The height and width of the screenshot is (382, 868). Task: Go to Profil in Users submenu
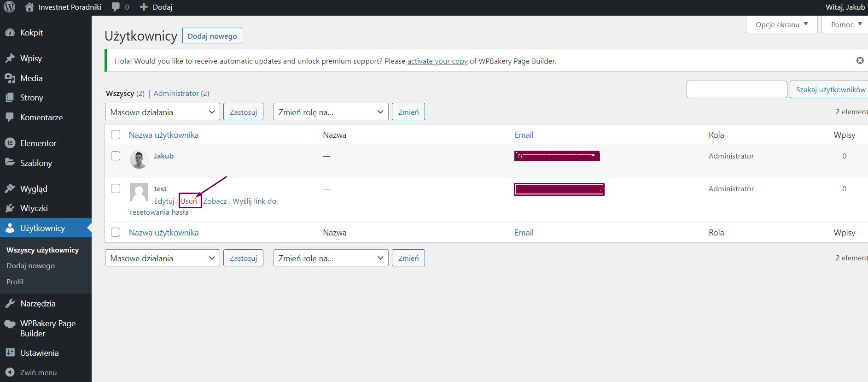click(x=15, y=282)
